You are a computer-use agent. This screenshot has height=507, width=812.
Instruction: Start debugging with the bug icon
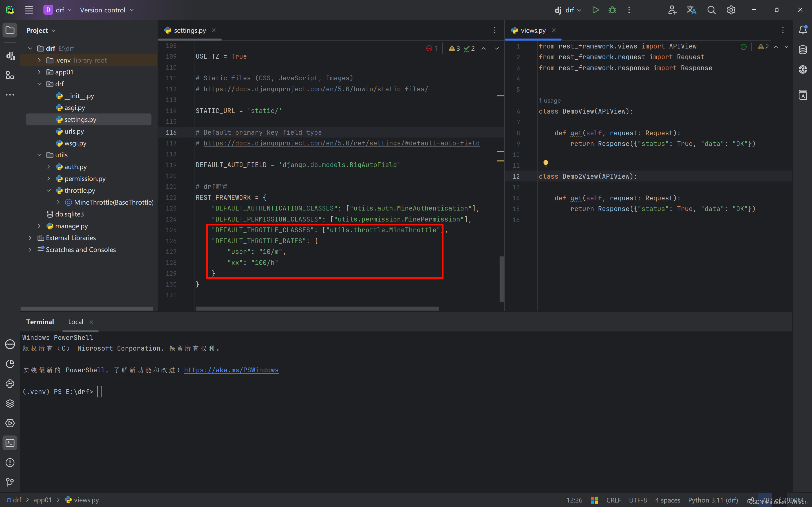pyautogui.click(x=612, y=10)
